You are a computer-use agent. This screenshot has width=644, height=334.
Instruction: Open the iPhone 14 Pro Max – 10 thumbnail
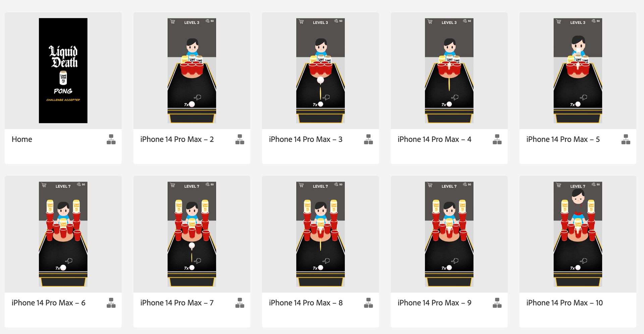click(x=578, y=234)
